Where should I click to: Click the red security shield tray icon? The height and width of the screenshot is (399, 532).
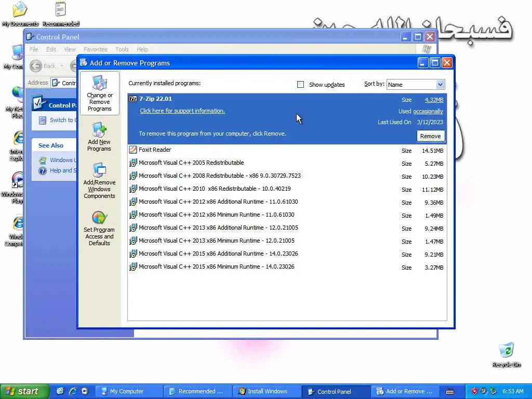tap(474, 391)
